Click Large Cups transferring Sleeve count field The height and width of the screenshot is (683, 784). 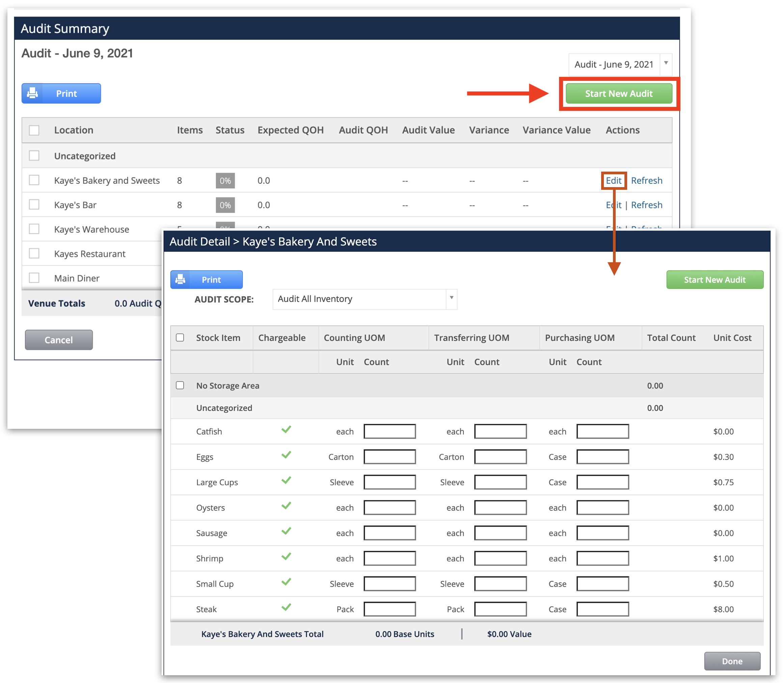pos(500,482)
